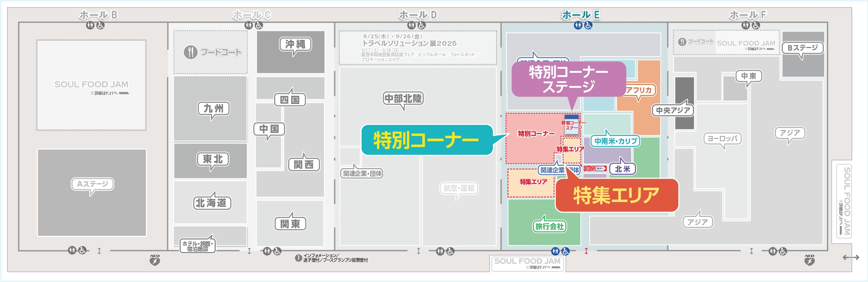Click the red entrance arrow below Hall E

(586, 251)
